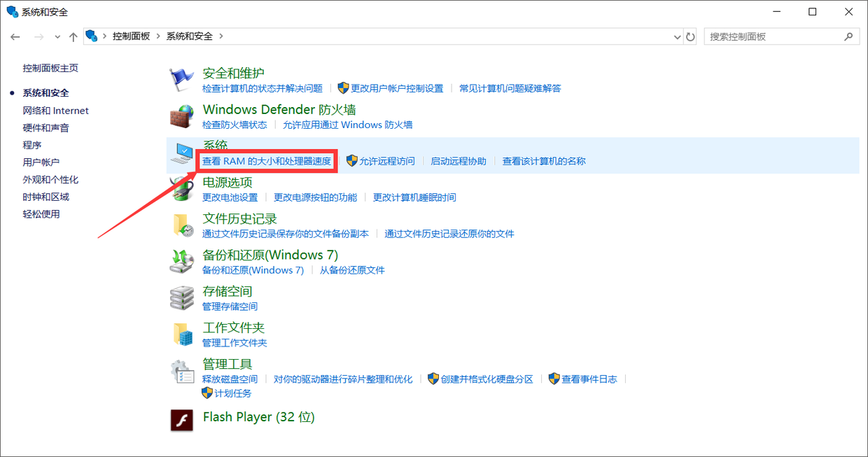Select 网络和 Internet in the left sidebar

pyautogui.click(x=55, y=111)
